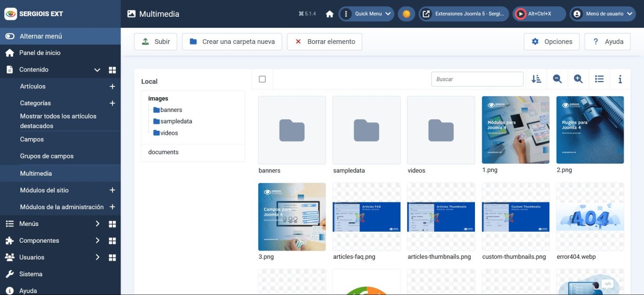Open Extensiones Joomla 5 site link
Viewport: 644px width, 295px height.
[464, 14]
